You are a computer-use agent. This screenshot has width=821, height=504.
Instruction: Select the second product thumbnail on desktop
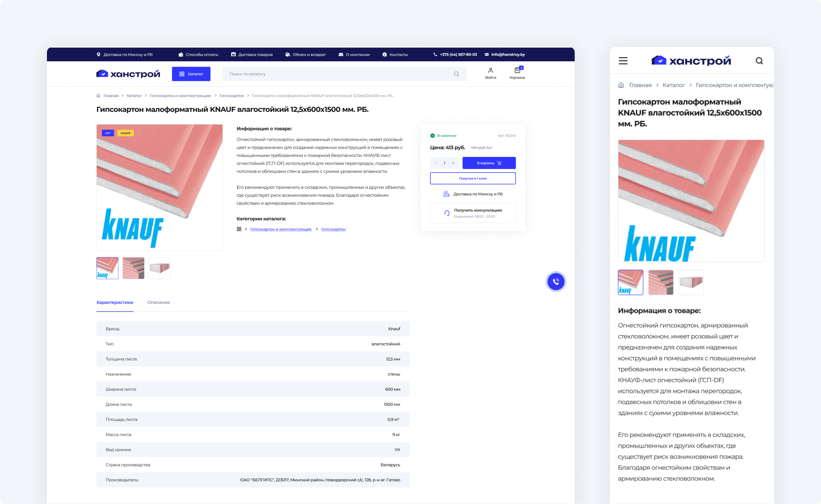point(133,268)
